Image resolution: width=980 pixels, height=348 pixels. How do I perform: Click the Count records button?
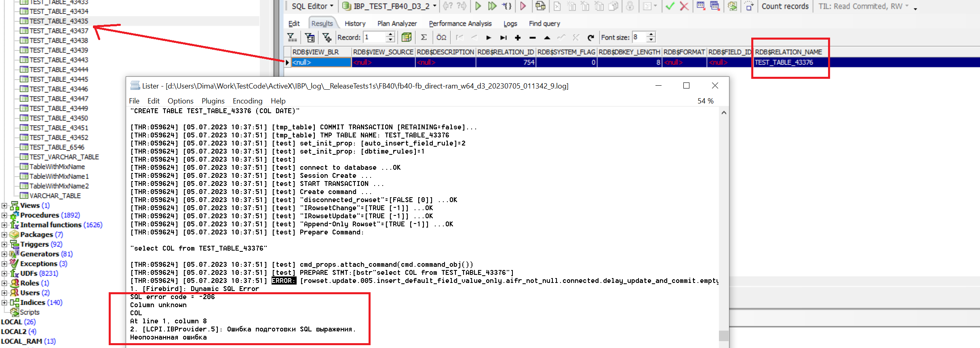[x=785, y=6]
